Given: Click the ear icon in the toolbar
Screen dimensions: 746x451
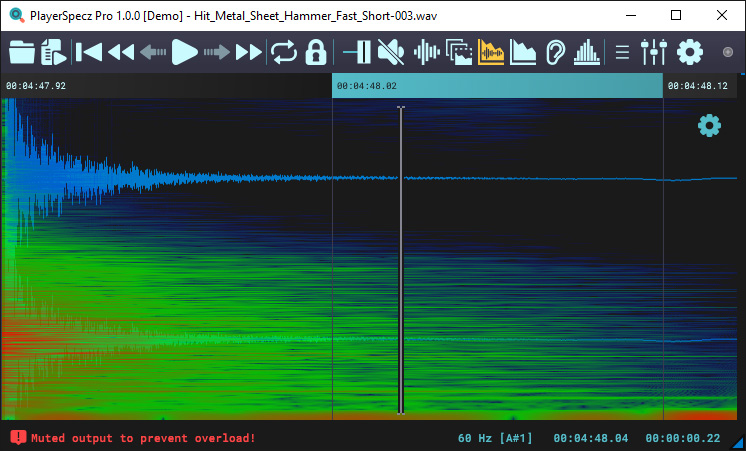Looking at the screenshot, I should point(556,51).
